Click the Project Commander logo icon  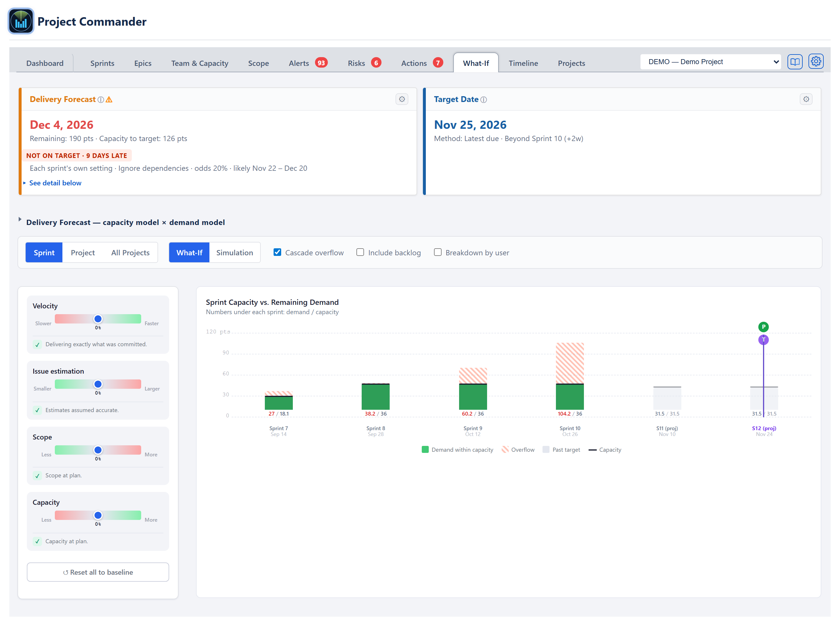click(x=21, y=21)
